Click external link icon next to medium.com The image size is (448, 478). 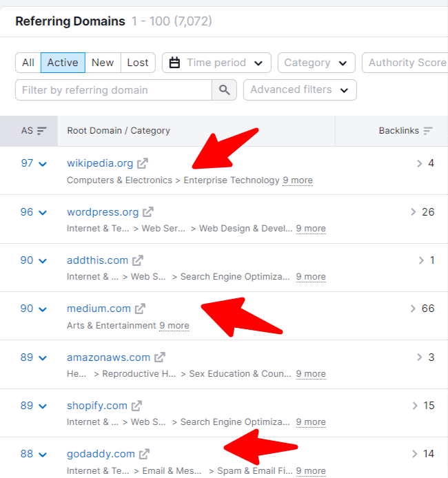point(141,309)
